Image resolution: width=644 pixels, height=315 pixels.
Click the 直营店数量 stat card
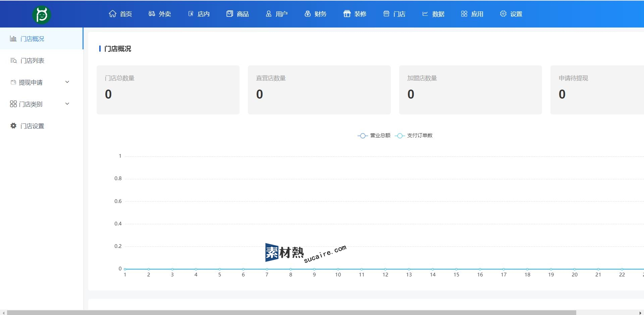coord(319,90)
